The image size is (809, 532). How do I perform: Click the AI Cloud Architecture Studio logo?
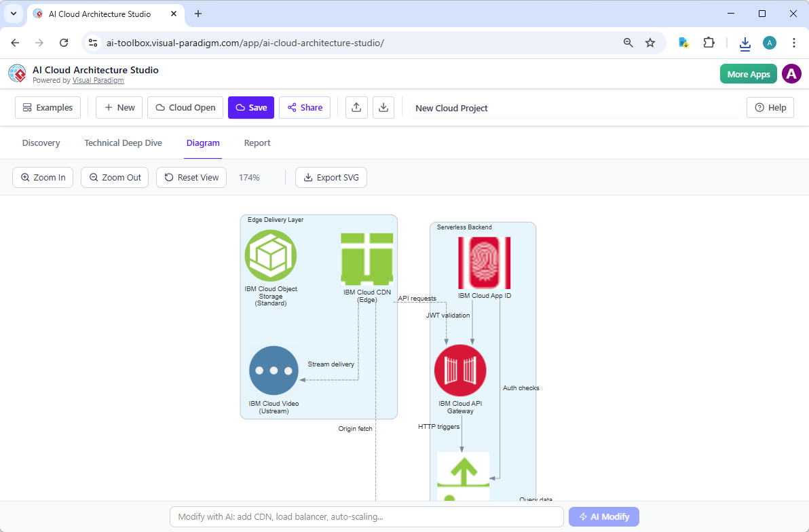pos(17,73)
